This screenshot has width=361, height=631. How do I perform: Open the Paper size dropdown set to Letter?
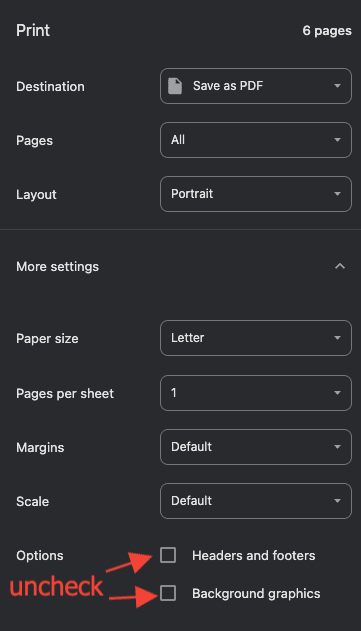click(x=256, y=338)
